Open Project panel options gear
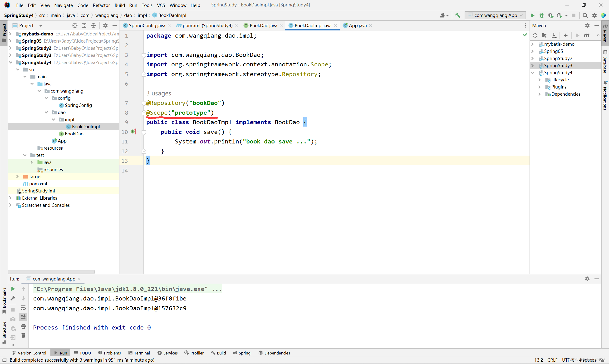 click(105, 25)
